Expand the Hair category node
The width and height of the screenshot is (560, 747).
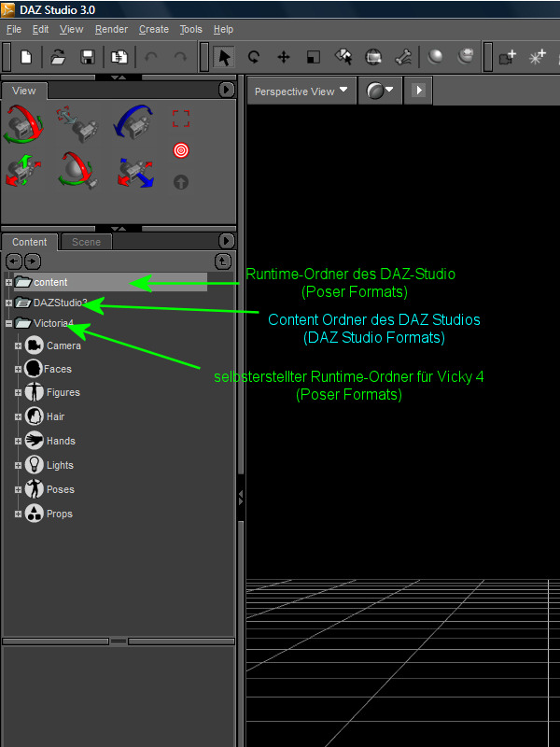click(x=18, y=416)
